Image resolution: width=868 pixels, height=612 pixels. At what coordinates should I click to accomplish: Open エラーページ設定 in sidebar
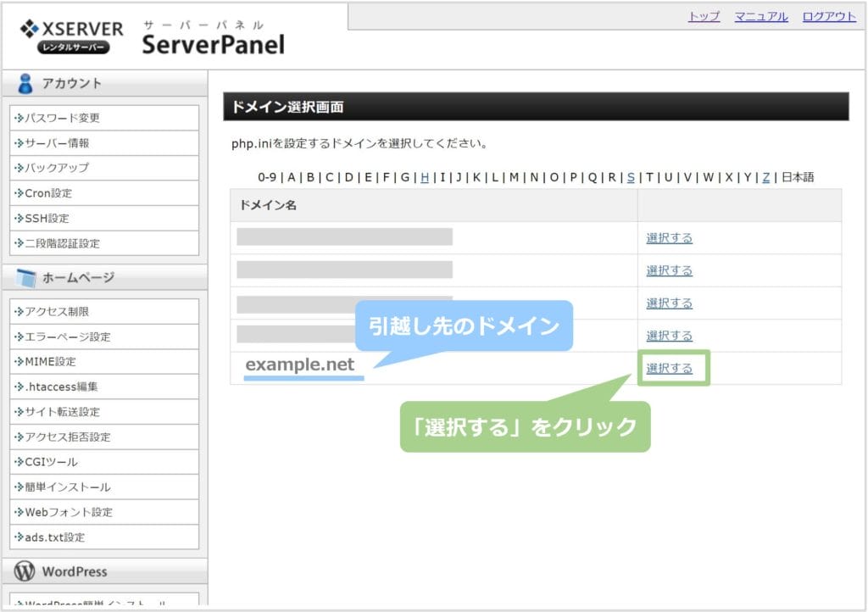pyautogui.click(x=104, y=337)
